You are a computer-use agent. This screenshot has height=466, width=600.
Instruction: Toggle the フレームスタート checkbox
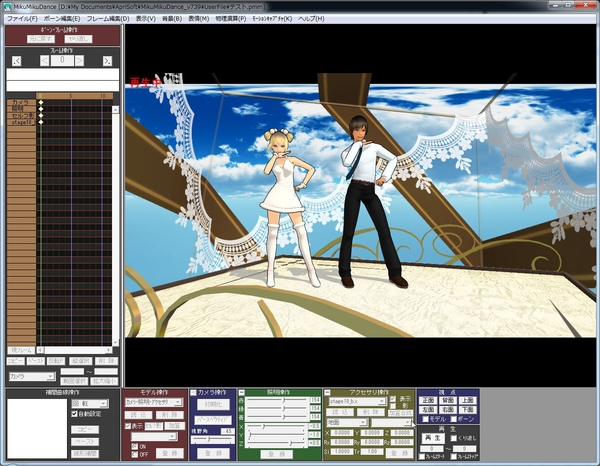[x=422, y=456]
